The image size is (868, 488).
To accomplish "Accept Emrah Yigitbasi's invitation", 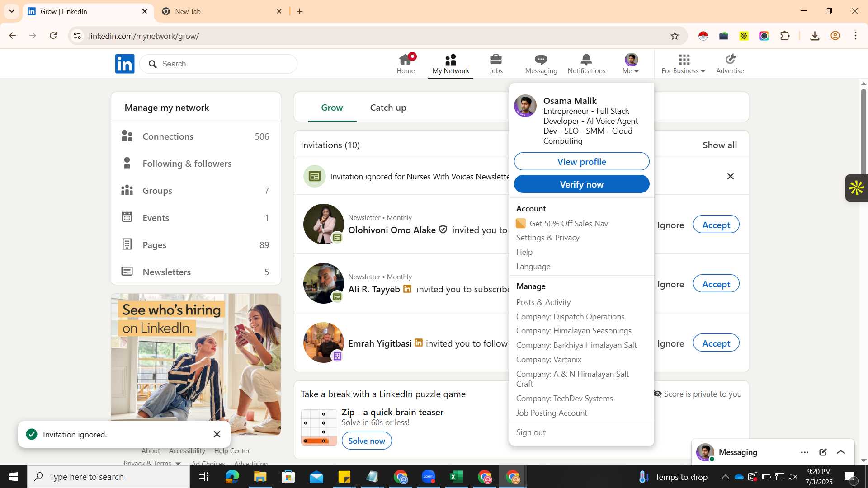I will pos(716,343).
